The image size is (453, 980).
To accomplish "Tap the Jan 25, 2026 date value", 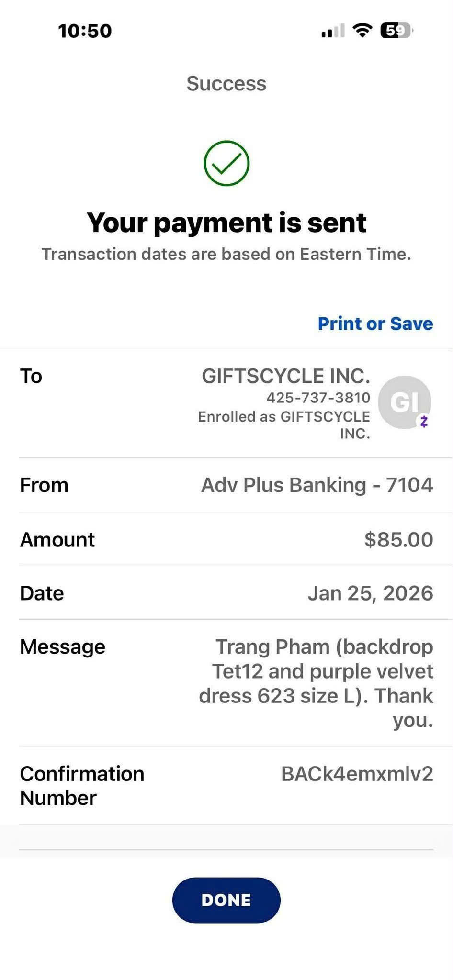I will [371, 593].
